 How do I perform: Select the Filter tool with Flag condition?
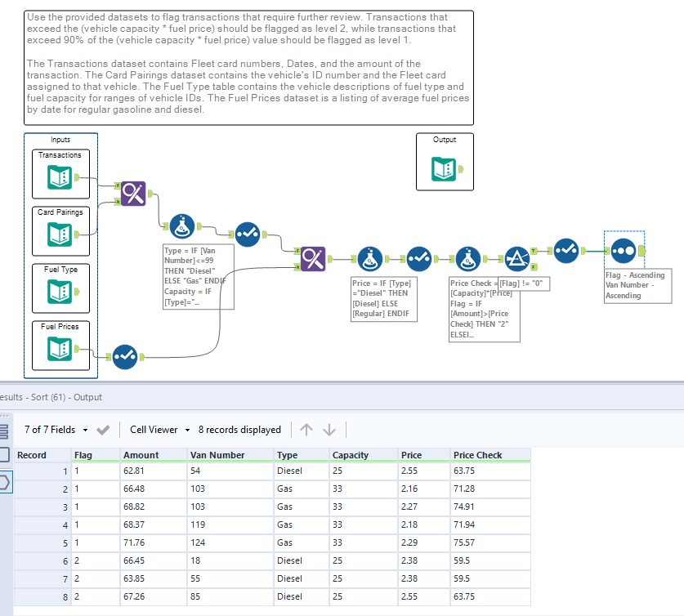(x=517, y=259)
